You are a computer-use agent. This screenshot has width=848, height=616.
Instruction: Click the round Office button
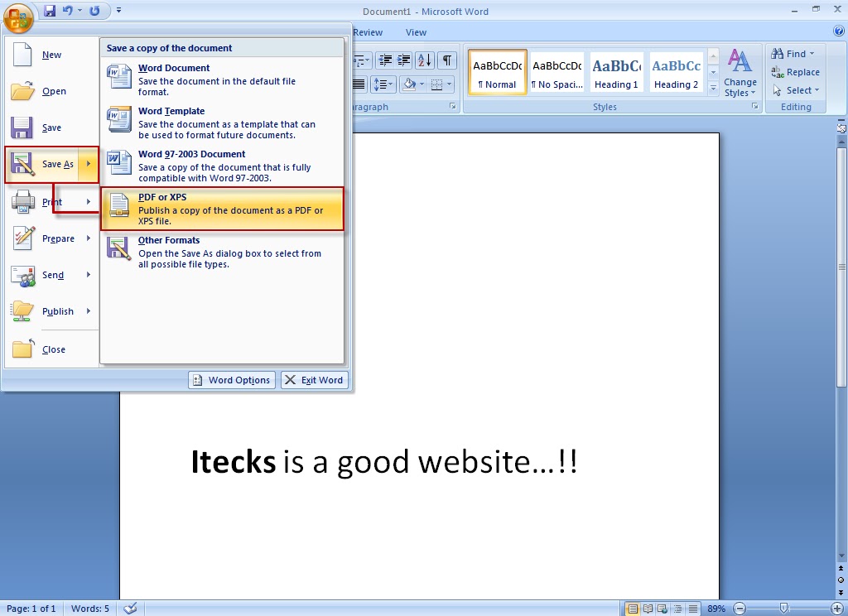(x=18, y=17)
